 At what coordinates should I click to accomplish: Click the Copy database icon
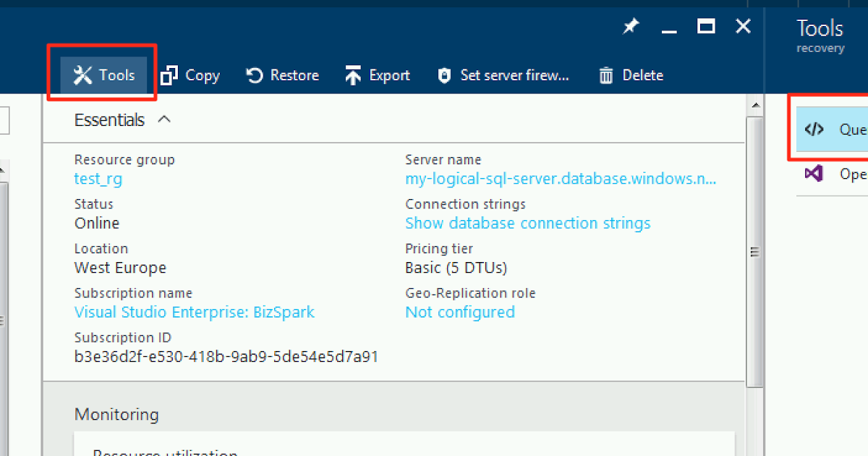[190, 75]
